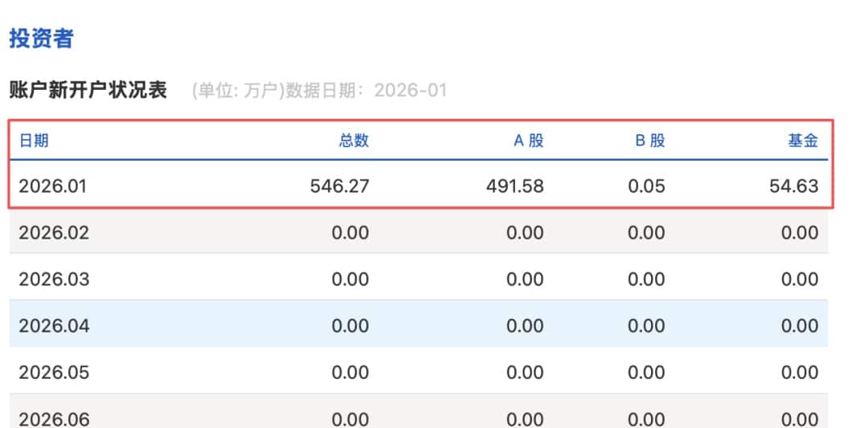Select the fund value 54.63

click(x=794, y=186)
